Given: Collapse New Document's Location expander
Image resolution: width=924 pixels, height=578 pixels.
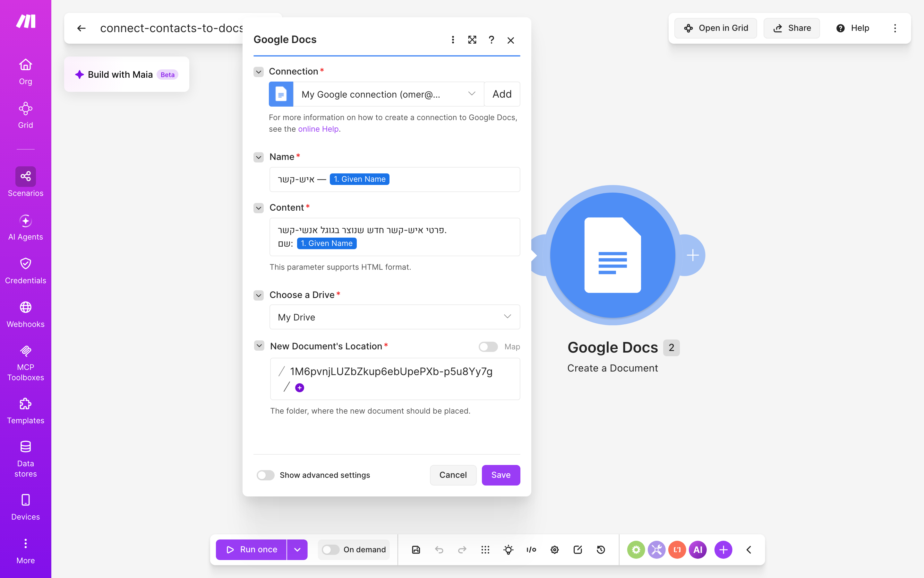Looking at the screenshot, I should click(259, 346).
